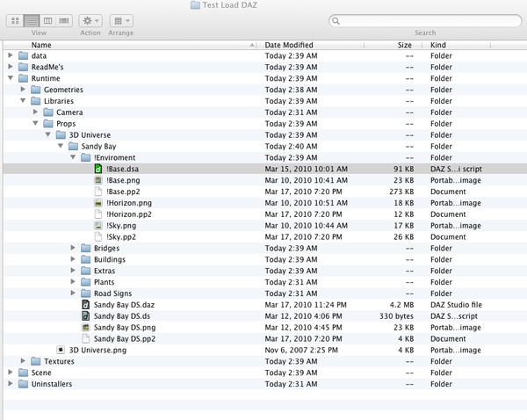Switch to list view mode
This screenshot has height=420, width=527.
(32, 21)
